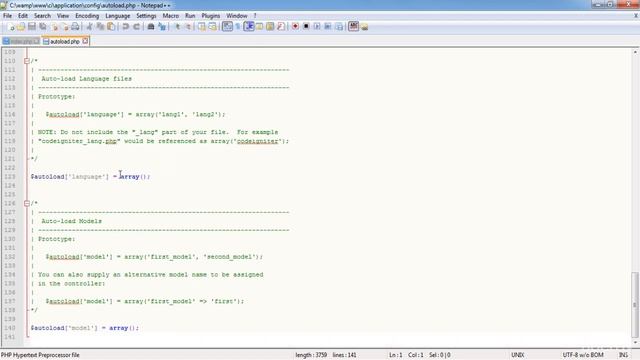Click the $autoload['language'] line 123

(x=90, y=177)
